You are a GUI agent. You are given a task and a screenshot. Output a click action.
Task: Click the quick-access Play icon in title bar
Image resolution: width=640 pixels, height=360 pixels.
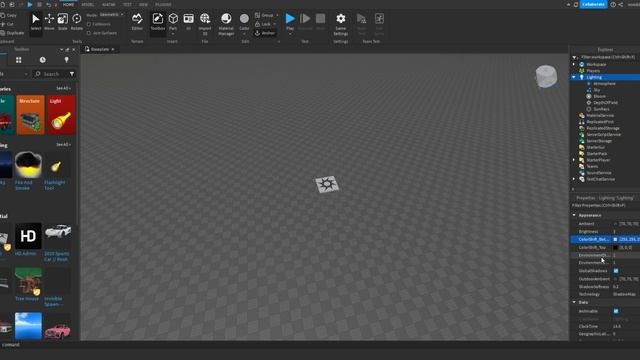30,4
